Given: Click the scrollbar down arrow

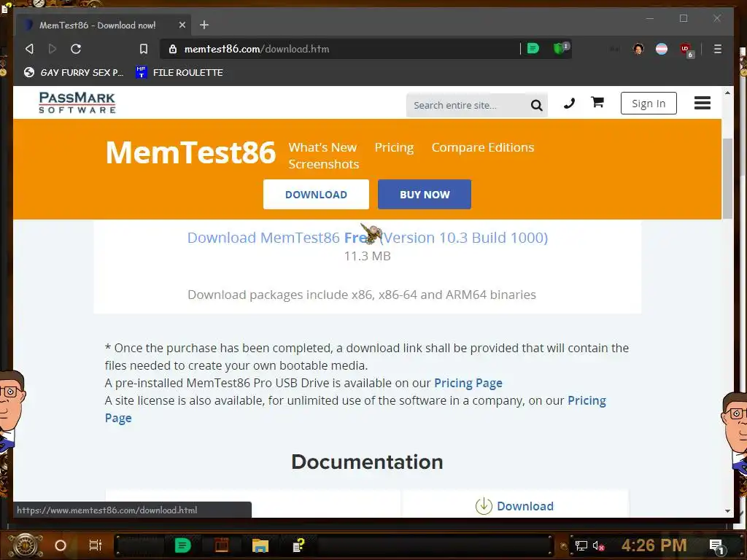Looking at the screenshot, I should (727, 511).
